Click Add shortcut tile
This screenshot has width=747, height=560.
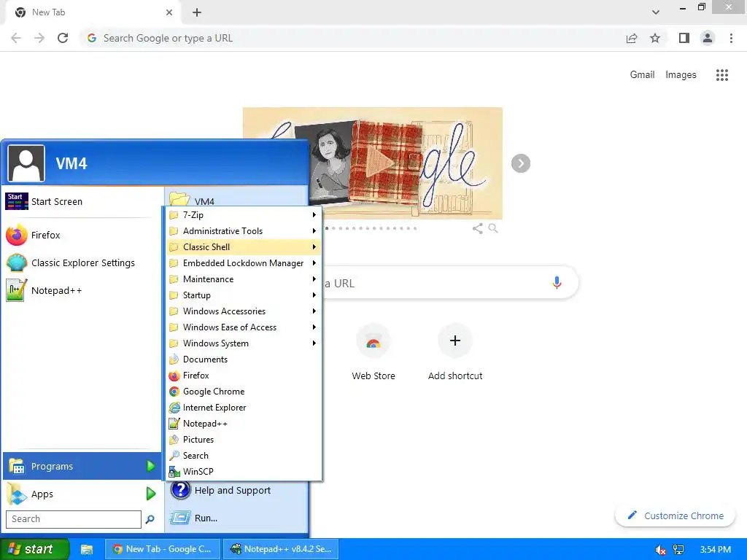click(x=455, y=353)
